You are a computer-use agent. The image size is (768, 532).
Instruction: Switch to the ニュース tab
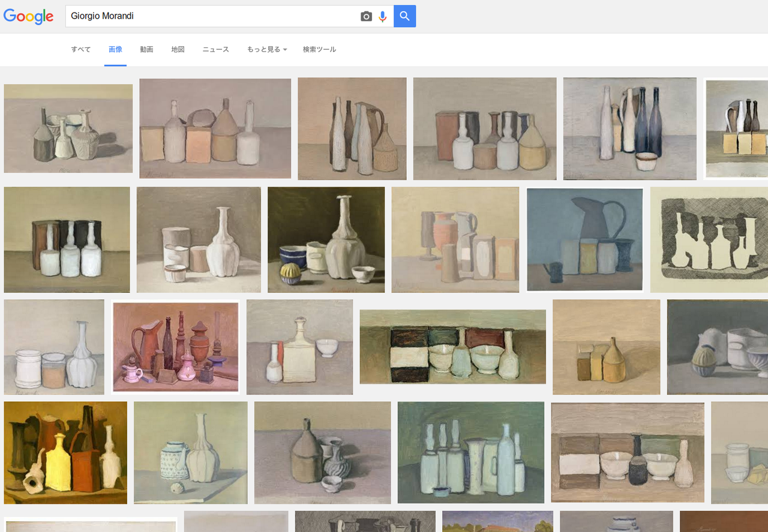pos(216,49)
